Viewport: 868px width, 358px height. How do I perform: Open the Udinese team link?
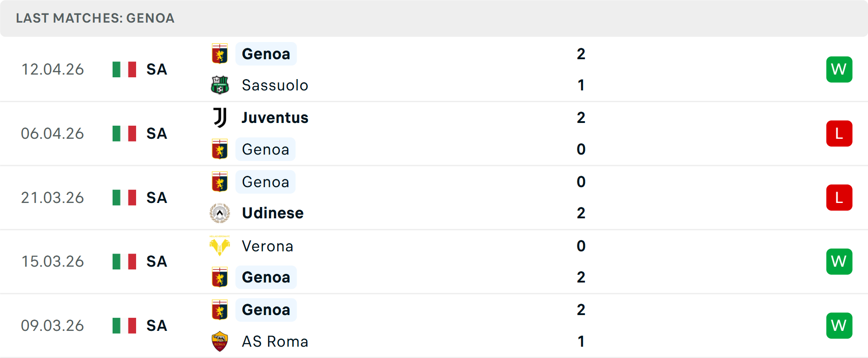273,213
